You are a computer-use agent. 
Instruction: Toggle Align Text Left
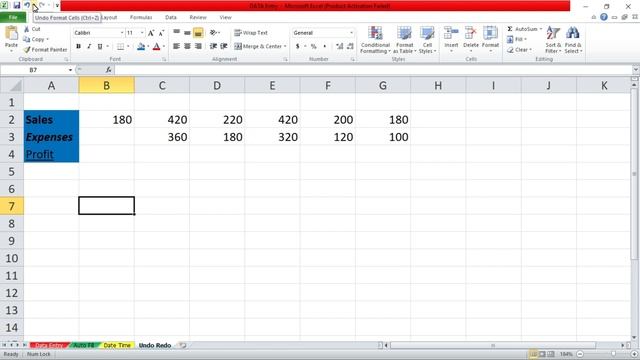pyautogui.click(x=176, y=46)
